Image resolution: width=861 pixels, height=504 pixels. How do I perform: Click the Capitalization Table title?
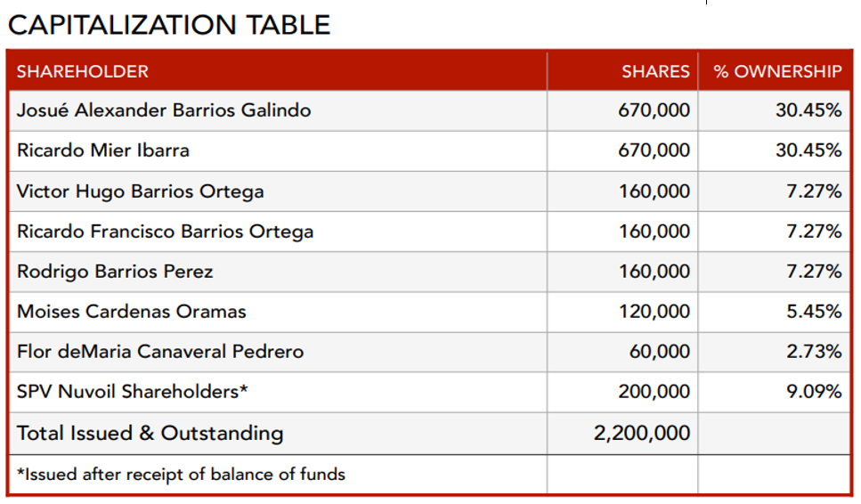(169, 24)
